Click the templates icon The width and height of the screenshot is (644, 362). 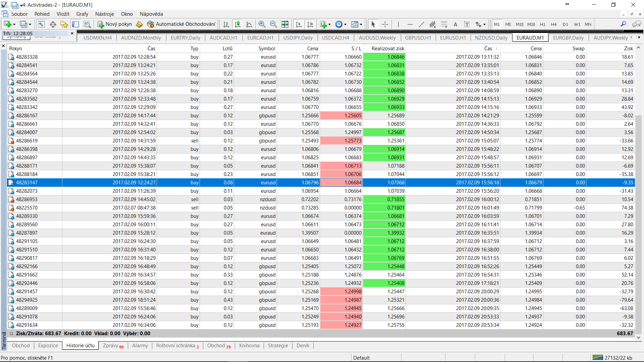(x=355, y=24)
